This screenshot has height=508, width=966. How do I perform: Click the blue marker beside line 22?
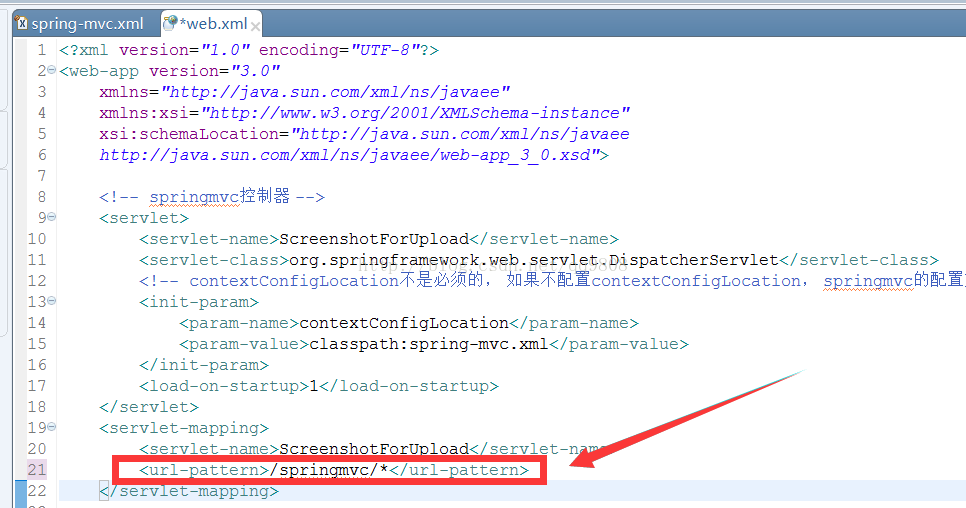tap(19, 491)
